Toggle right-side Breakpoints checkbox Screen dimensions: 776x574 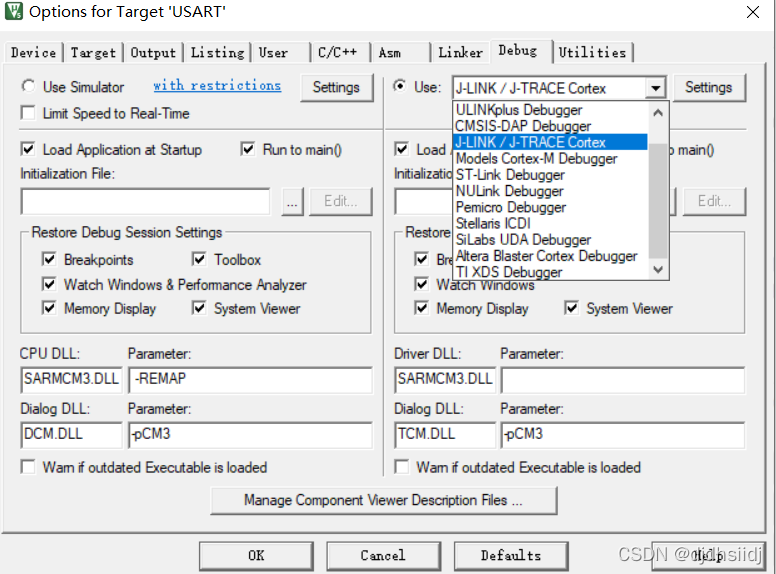[422, 259]
